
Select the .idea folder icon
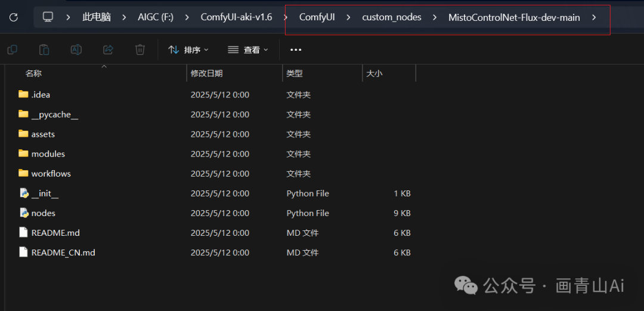23,95
